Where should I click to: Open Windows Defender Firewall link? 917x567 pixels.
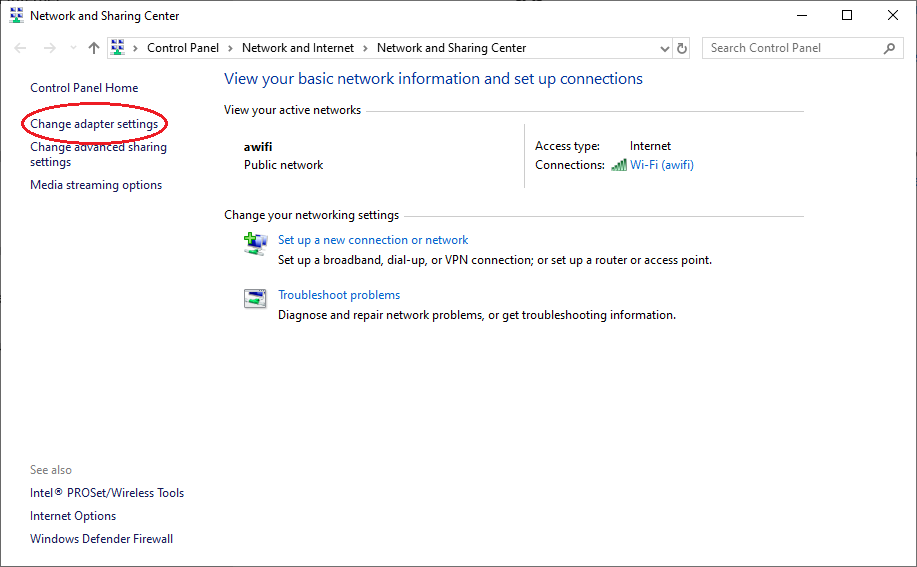coord(101,539)
